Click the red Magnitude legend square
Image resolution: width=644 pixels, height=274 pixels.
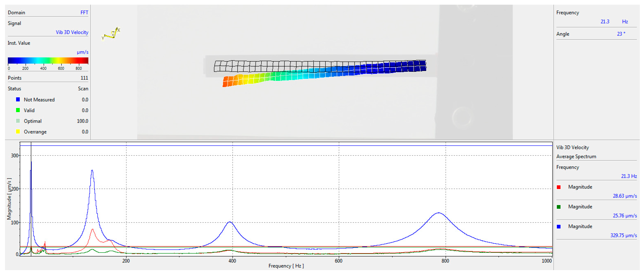click(x=558, y=187)
